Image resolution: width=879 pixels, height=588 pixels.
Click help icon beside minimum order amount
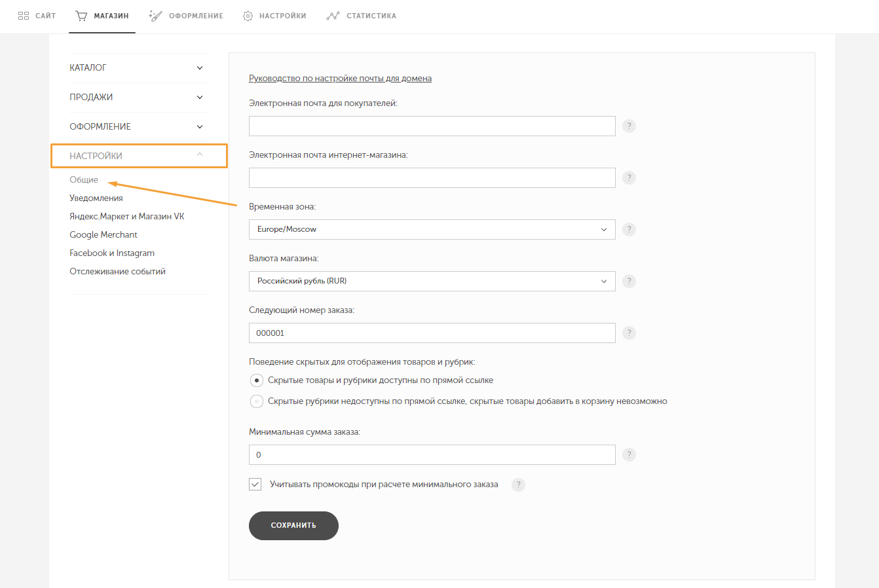(629, 455)
